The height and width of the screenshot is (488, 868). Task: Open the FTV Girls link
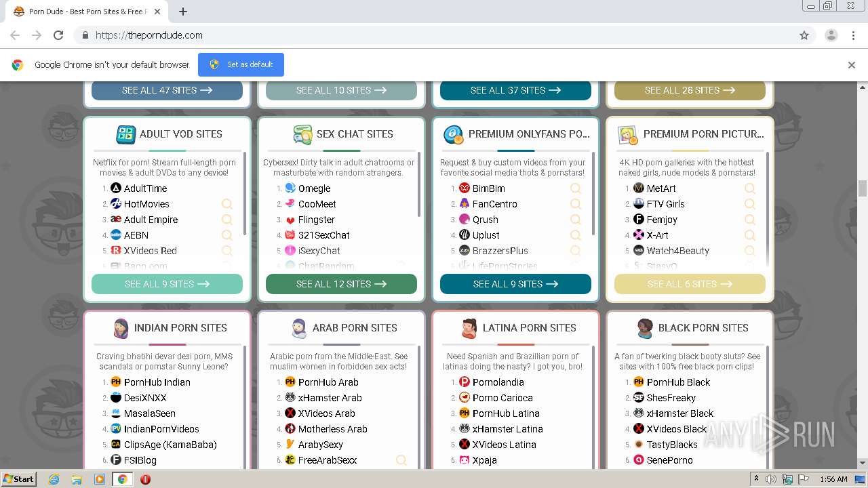[666, 204]
